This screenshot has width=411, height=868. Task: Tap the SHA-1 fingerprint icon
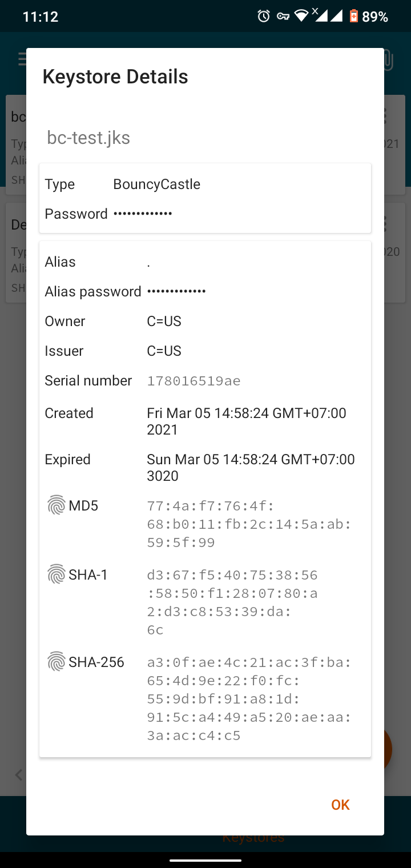(x=57, y=574)
